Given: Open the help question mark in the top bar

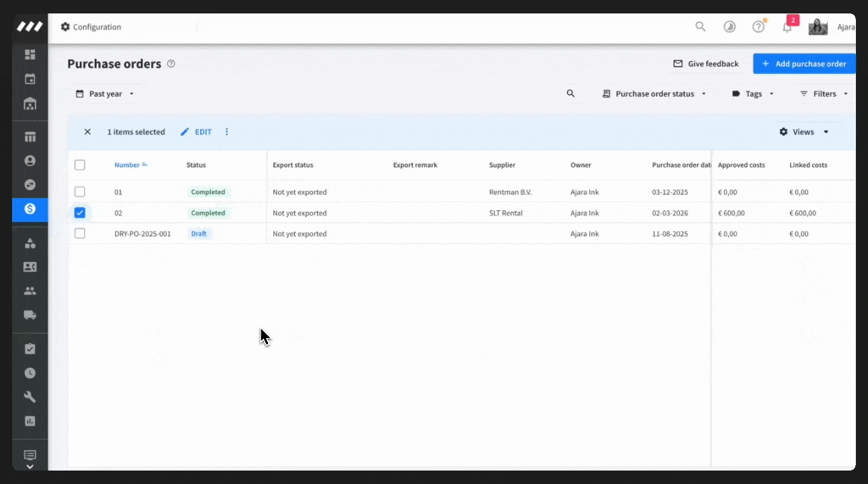Looking at the screenshot, I should [758, 27].
